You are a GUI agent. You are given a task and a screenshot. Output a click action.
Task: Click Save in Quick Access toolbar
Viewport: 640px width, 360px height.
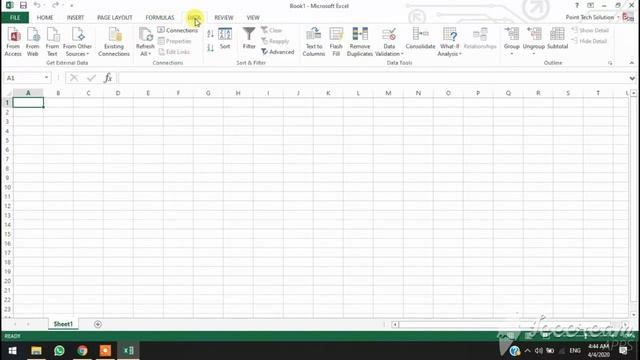click(x=23, y=5)
